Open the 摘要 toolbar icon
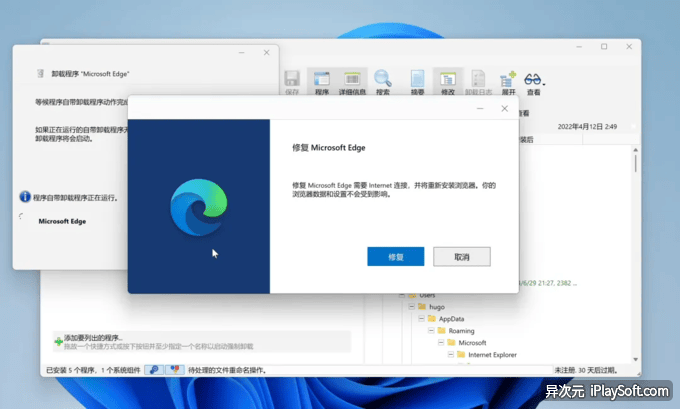680x409 pixels. [417, 82]
